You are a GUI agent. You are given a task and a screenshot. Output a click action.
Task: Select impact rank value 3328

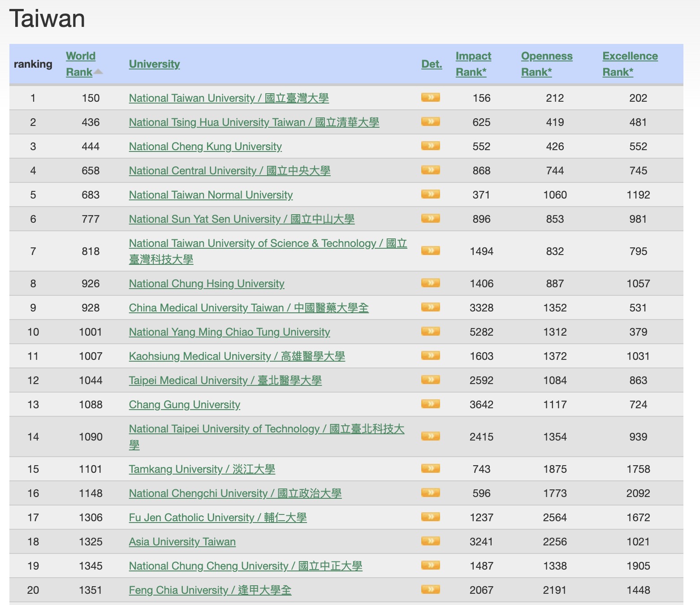click(x=482, y=308)
